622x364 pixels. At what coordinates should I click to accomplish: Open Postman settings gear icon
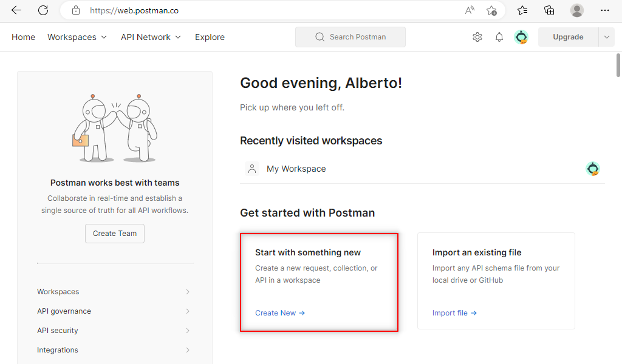click(x=477, y=37)
